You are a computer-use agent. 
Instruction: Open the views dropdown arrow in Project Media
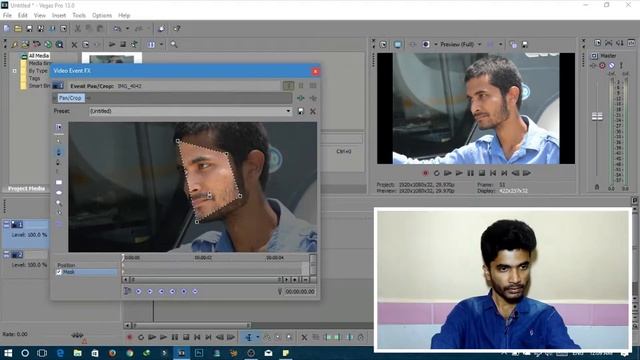coord(161,44)
